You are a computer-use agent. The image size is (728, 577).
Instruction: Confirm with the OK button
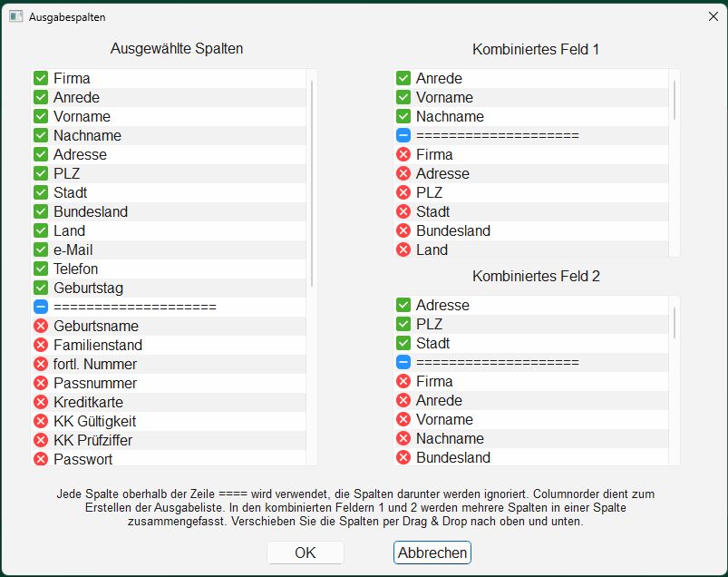[x=305, y=553]
